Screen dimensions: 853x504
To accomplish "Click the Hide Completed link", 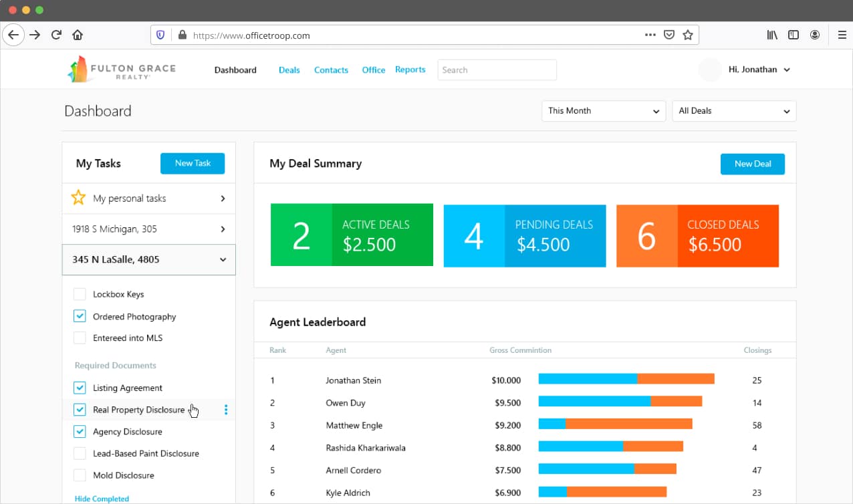I will click(102, 499).
